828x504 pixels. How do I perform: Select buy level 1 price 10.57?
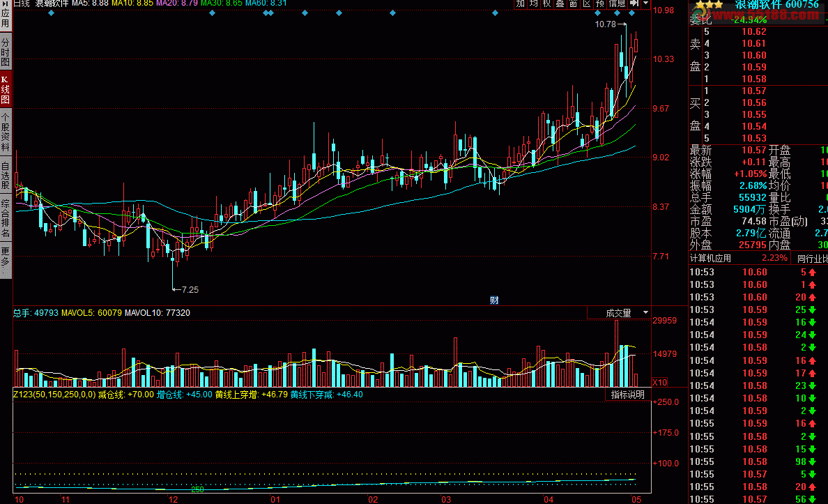pos(753,91)
